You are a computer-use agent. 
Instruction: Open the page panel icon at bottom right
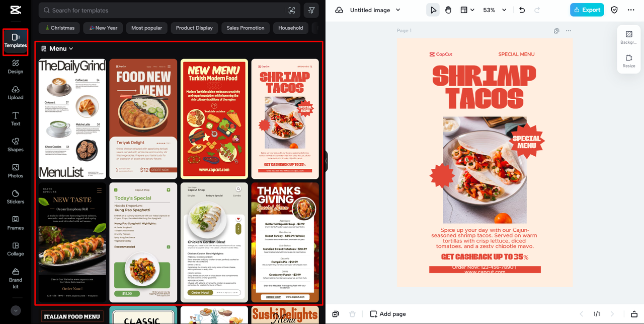[x=634, y=314]
